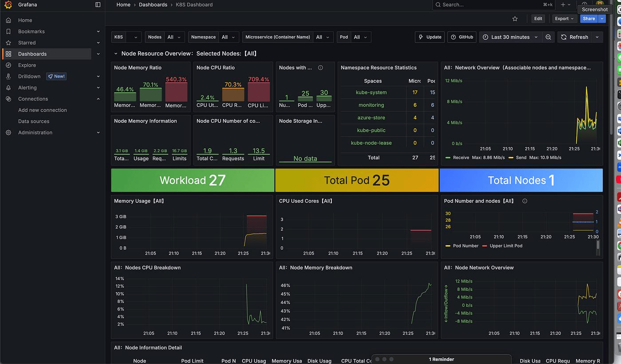Click the Node Memory Ratio panel title

pyautogui.click(x=138, y=68)
